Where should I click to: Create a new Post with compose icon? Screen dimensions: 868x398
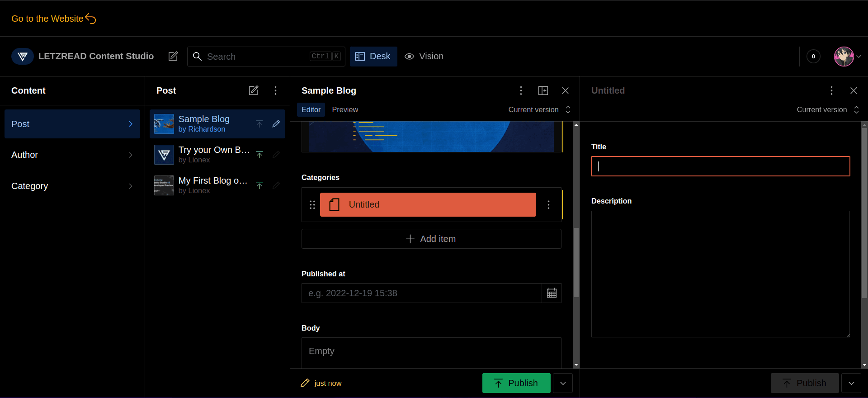[254, 90]
